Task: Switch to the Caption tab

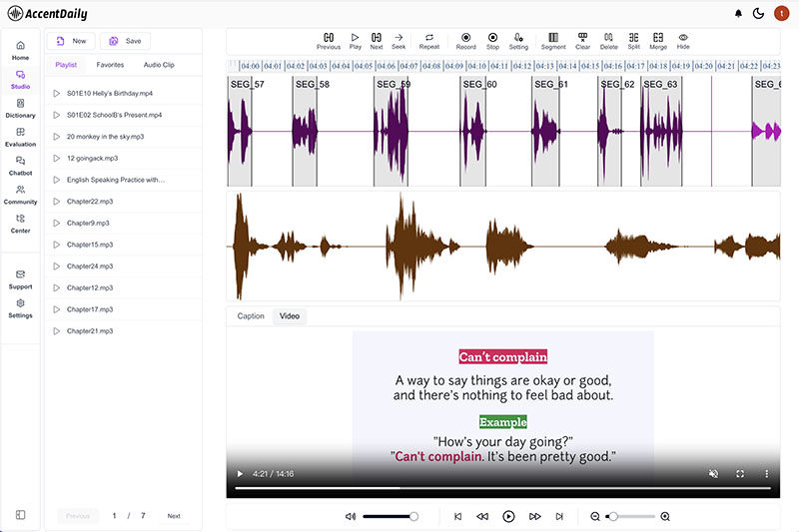Action: point(251,316)
